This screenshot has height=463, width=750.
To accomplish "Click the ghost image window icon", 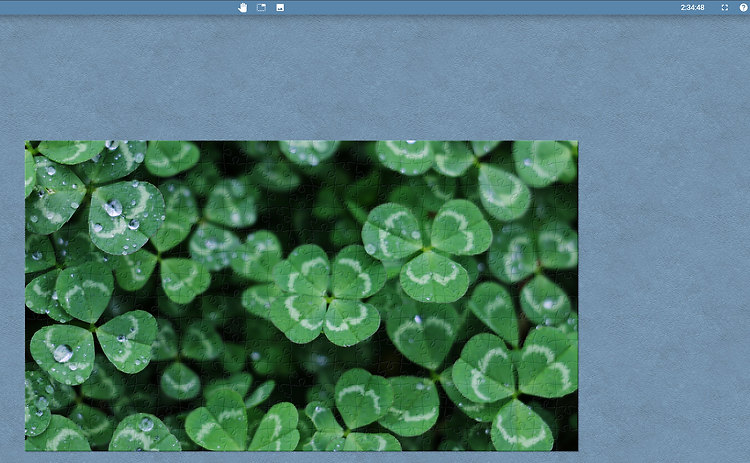I will tap(261, 7).
